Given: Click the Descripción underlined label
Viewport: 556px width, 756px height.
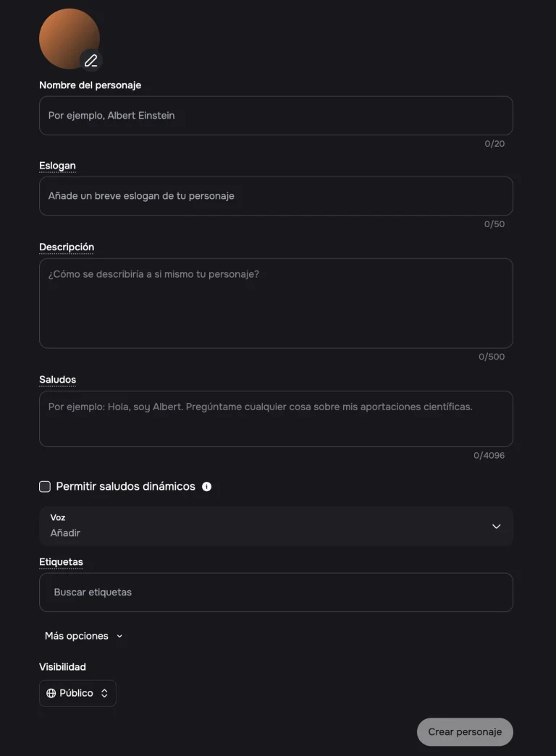Looking at the screenshot, I should point(67,247).
